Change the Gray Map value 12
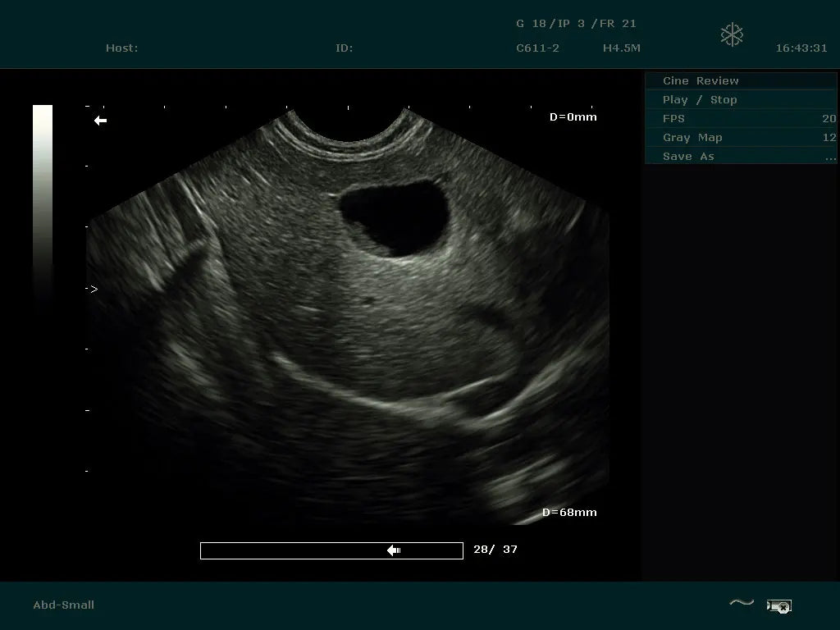This screenshot has width=840, height=630. coord(829,137)
